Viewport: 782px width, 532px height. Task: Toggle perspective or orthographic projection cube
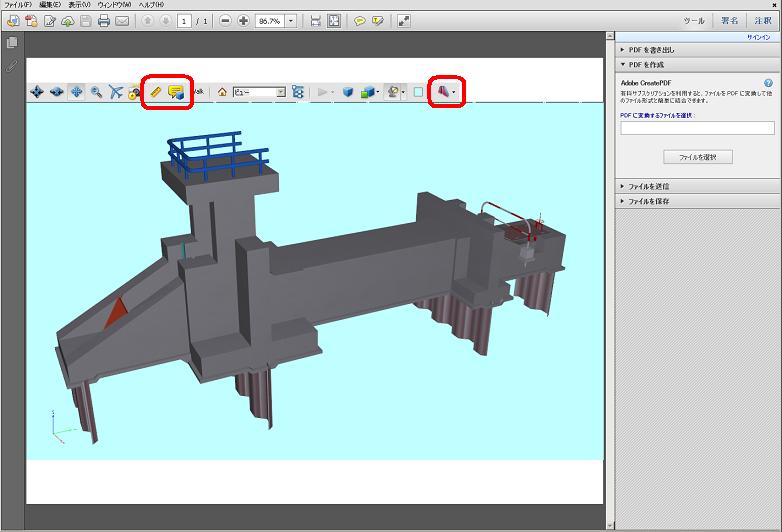click(348, 92)
